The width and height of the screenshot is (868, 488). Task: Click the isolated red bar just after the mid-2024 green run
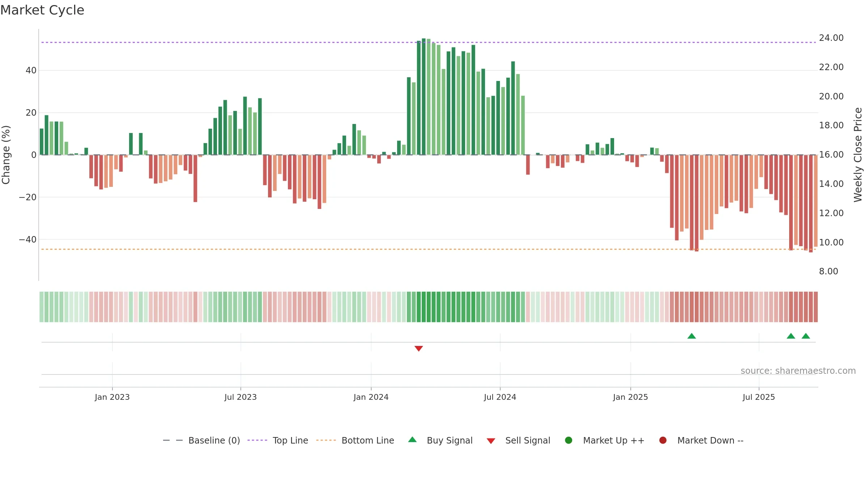click(528, 165)
